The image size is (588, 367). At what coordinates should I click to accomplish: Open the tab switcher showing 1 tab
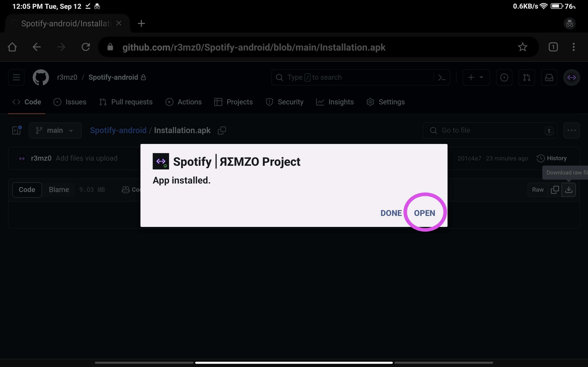pos(553,47)
